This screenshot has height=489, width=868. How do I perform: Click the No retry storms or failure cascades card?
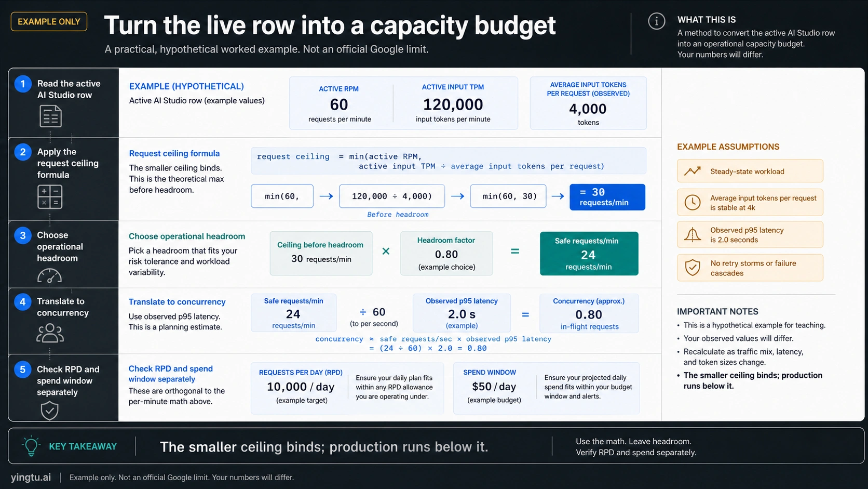tap(750, 268)
